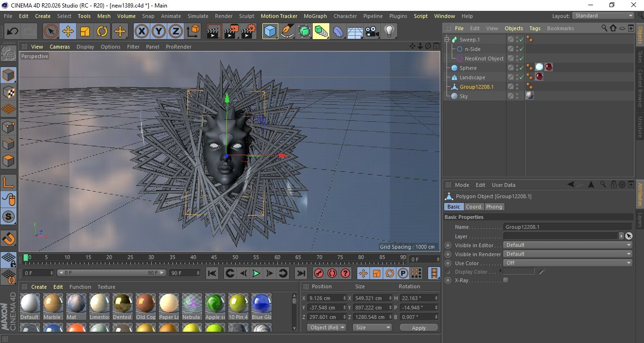Play the animation forward

(x=256, y=273)
